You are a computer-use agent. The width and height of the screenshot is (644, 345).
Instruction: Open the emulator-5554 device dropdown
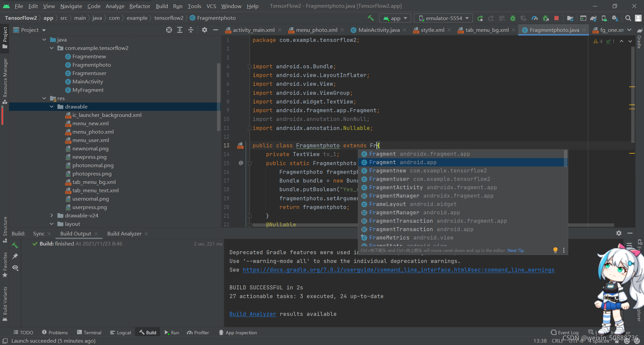click(443, 18)
